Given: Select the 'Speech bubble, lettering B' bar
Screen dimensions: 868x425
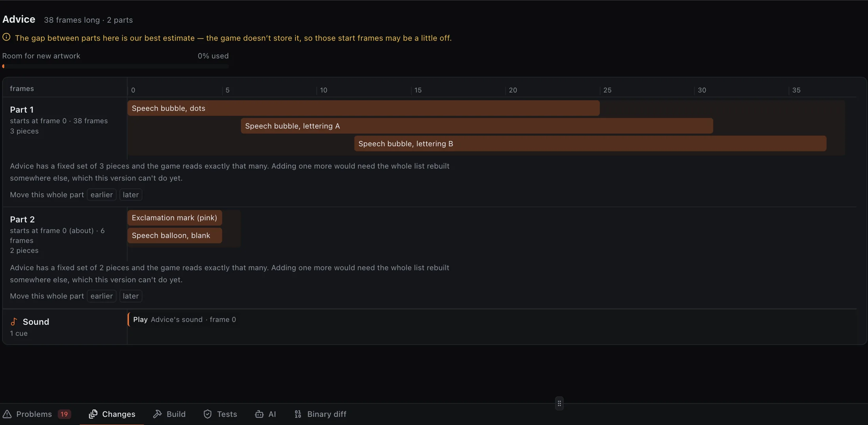Looking at the screenshot, I should pos(590,144).
